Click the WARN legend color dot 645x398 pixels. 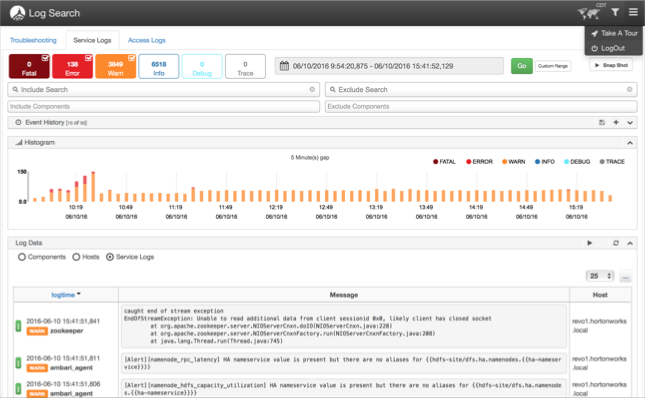click(x=504, y=162)
